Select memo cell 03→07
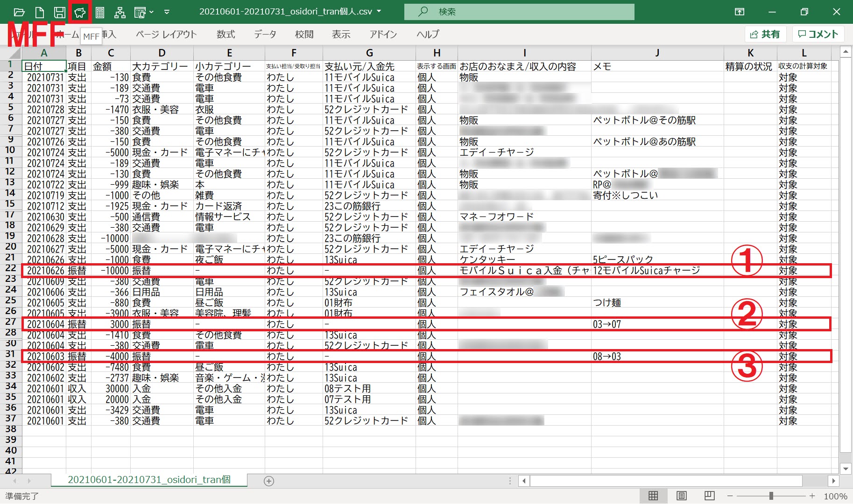Image resolution: width=853 pixels, height=504 pixels. (x=657, y=324)
